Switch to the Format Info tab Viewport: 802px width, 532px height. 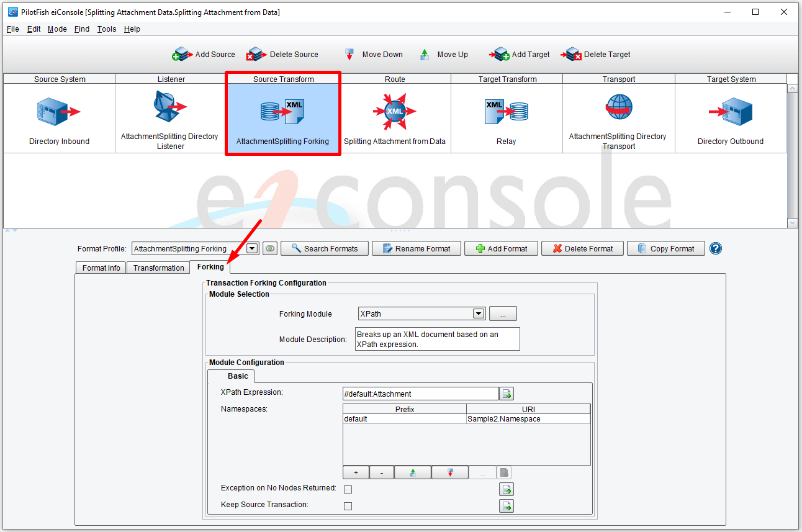click(101, 268)
